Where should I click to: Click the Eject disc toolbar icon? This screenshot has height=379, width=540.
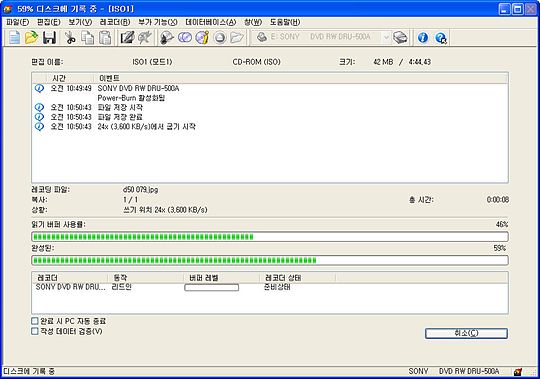point(220,38)
